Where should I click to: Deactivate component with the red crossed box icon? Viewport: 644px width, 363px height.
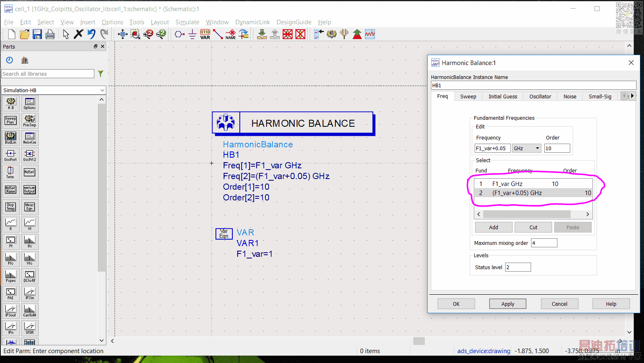point(288,34)
